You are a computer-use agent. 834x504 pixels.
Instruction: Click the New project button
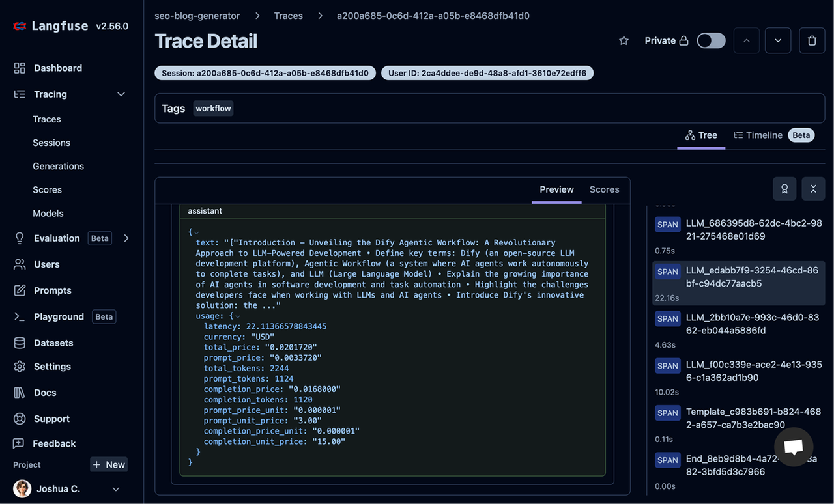(x=109, y=464)
